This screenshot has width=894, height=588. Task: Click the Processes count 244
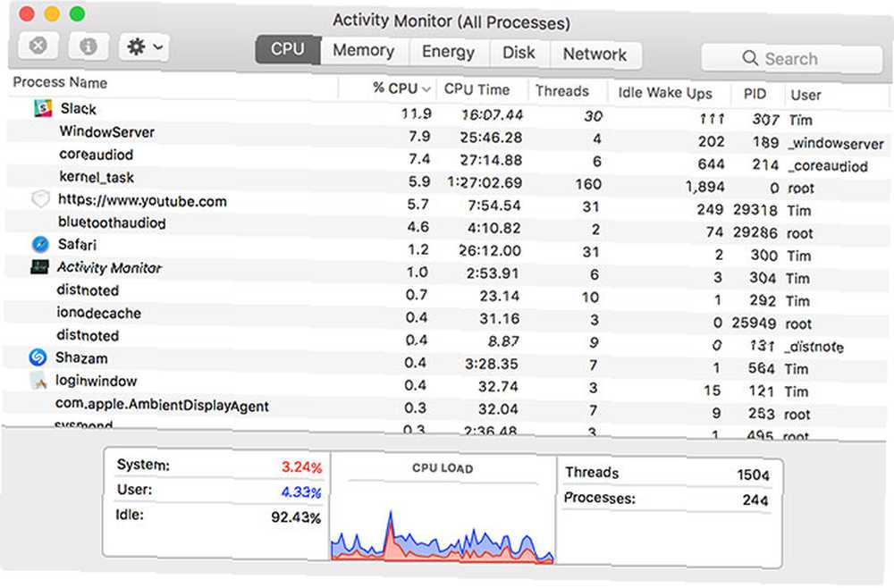[x=755, y=500]
